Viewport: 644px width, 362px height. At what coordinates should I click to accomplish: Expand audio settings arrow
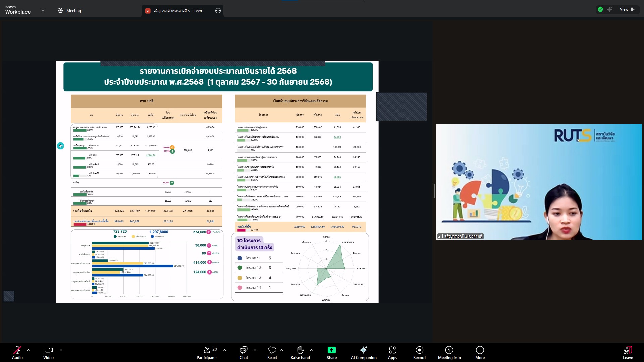[x=28, y=350]
